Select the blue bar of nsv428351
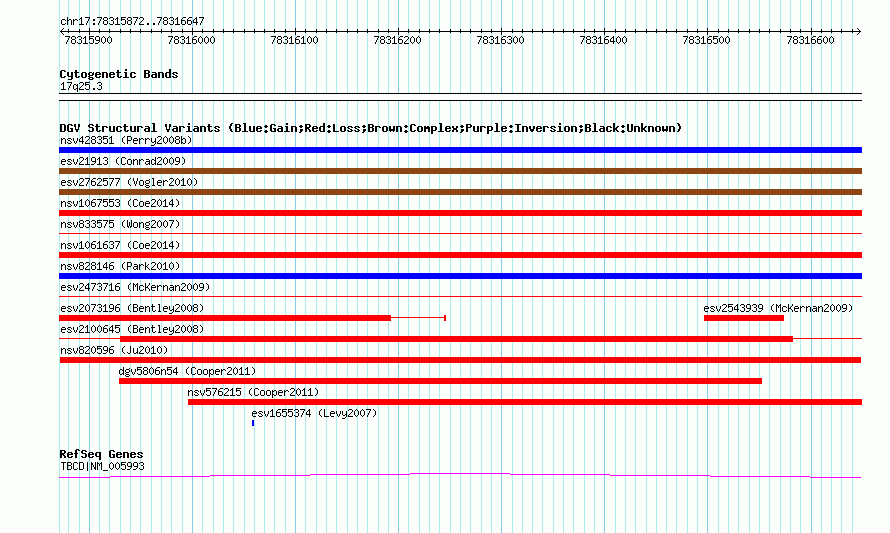Viewport: 890px width, 533px height. point(460,150)
